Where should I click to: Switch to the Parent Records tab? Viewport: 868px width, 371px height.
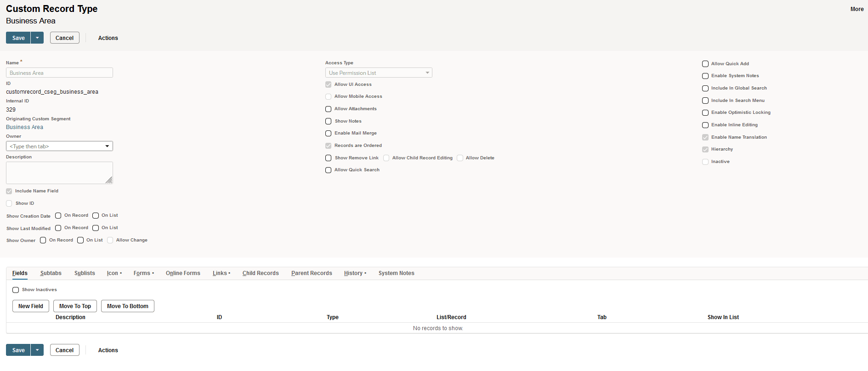(x=312, y=273)
